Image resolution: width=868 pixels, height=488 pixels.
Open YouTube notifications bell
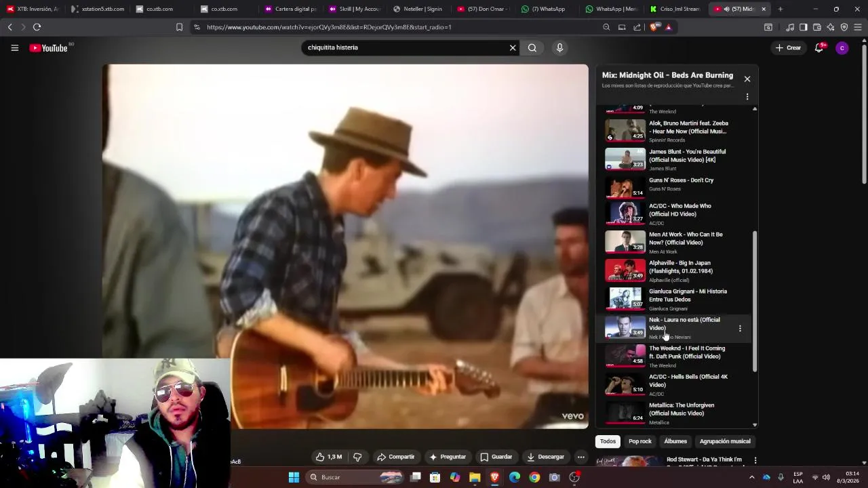pos(819,47)
